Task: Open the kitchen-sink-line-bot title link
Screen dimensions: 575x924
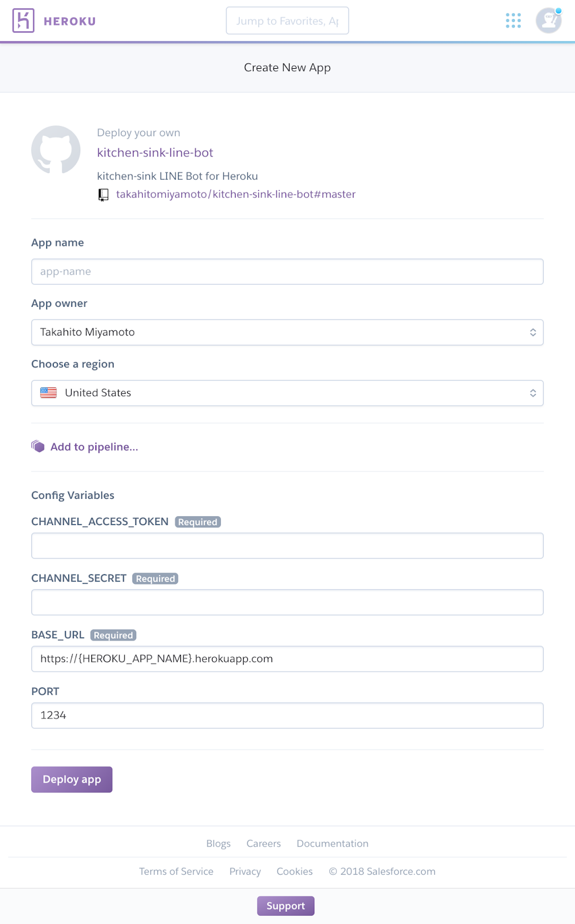Action: (x=155, y=152)
